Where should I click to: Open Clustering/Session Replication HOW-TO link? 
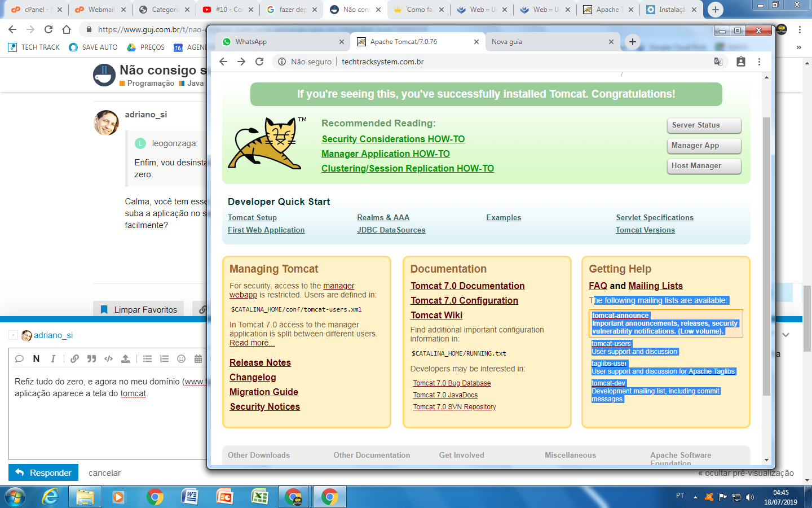click(x=408, y=168)
